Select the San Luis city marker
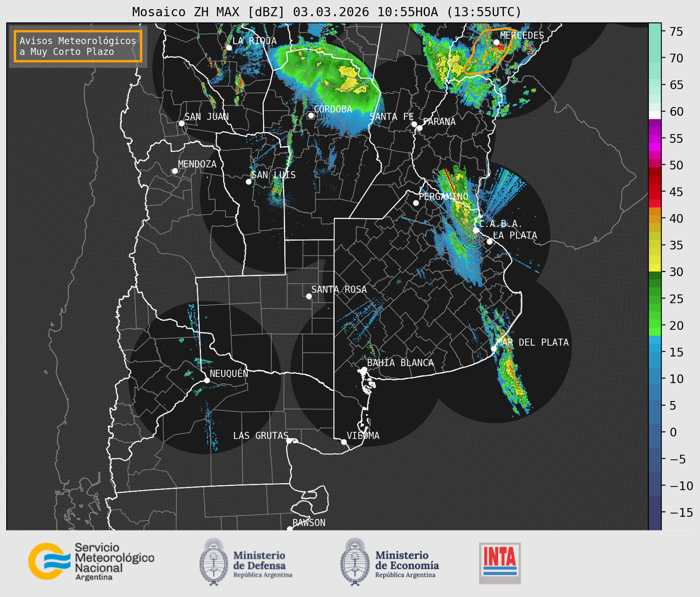700x597 pixels. [249, 181]
